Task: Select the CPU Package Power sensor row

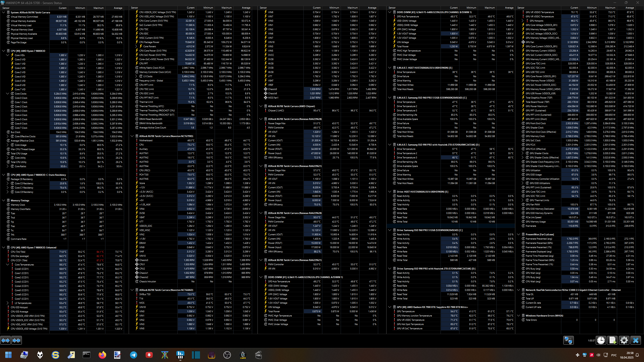Action: click(x=149, y=42)
